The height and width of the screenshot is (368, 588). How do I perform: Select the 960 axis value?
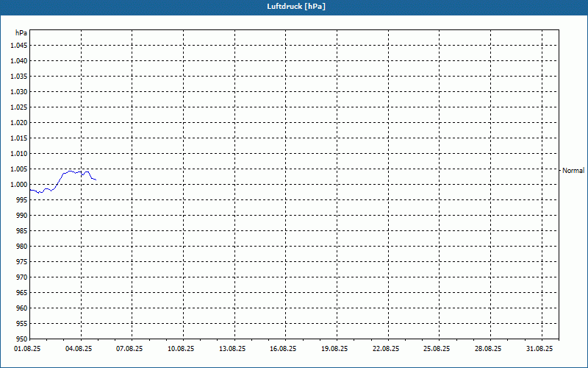pyautogui.click(x=22, y=308)
